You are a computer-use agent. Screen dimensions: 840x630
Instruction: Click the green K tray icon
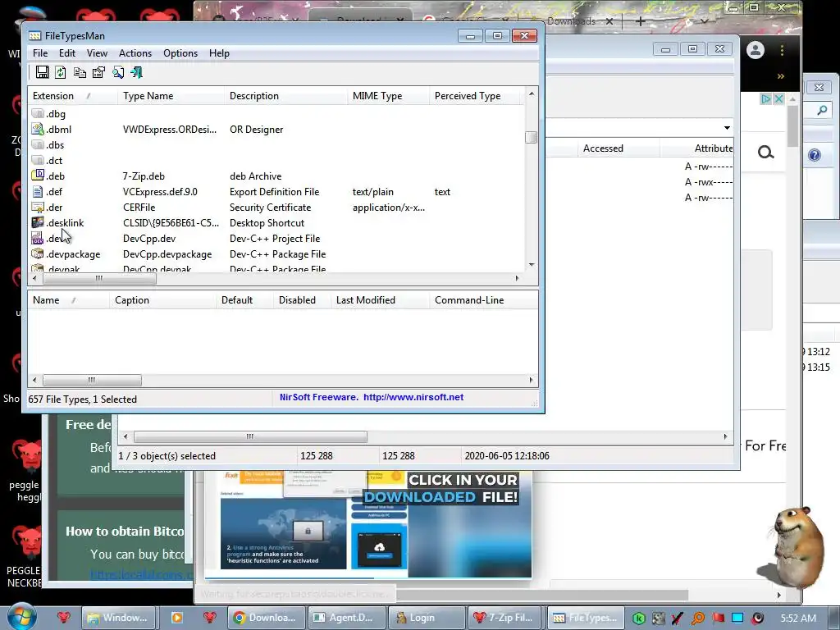pyautogui.click(x=638, y=619)
